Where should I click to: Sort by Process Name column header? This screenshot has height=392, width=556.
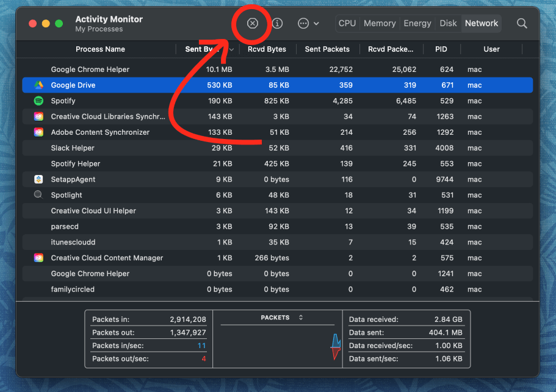100,49
